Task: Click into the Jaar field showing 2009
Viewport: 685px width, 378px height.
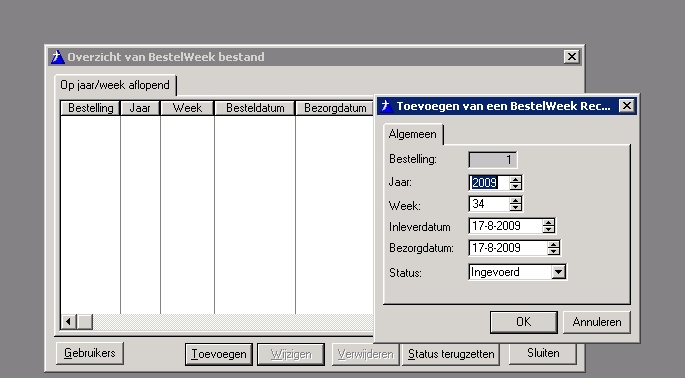Action: pos(489,183)
